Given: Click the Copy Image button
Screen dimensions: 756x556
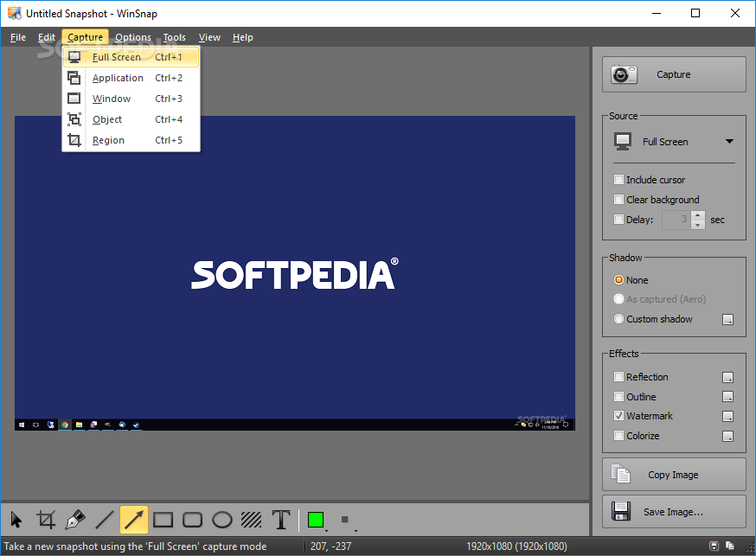Looking at the screenshot, I should (x=674, y=475).
